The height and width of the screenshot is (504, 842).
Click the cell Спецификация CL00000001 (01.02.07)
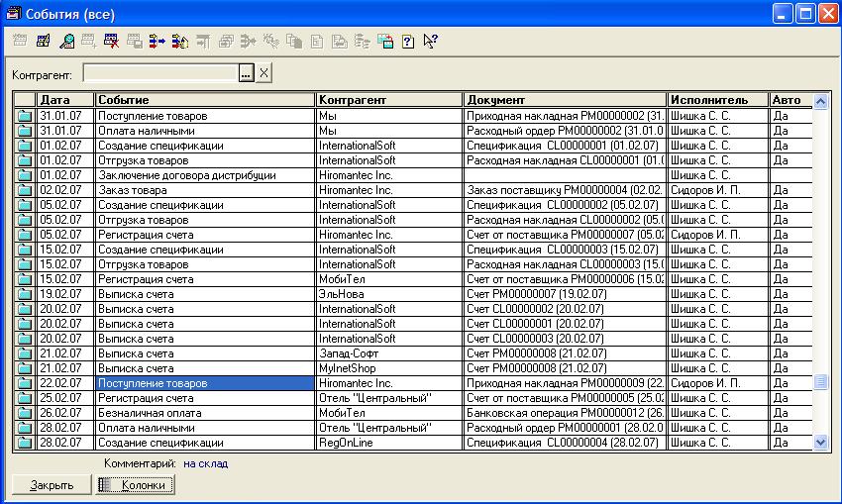(565, 146)
